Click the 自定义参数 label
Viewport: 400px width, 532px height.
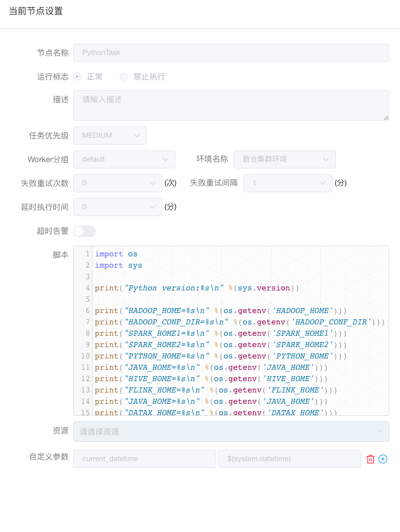point(49,457)
